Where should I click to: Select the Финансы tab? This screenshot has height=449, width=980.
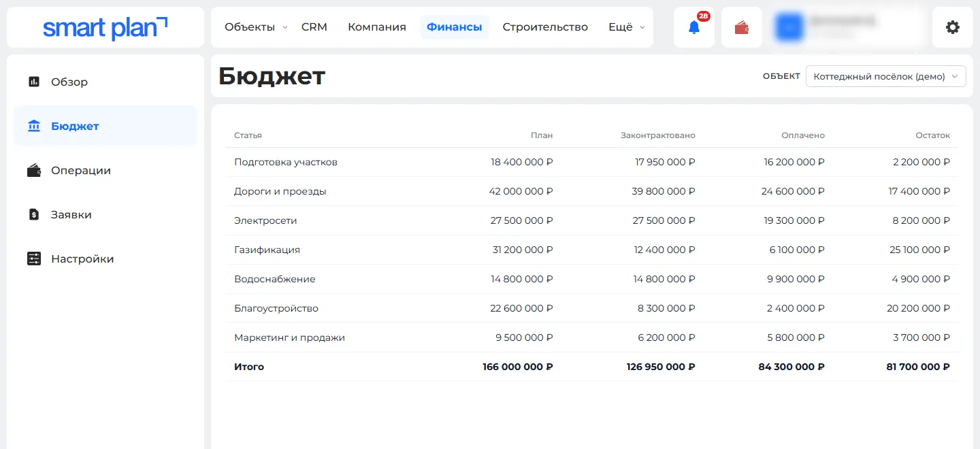click(455, 27)
